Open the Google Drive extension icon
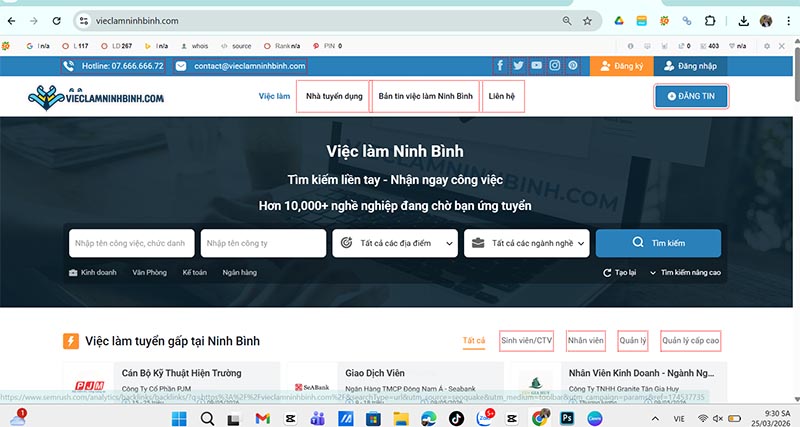The height and width of the screenshot is (427, 800). click(619, 21)
